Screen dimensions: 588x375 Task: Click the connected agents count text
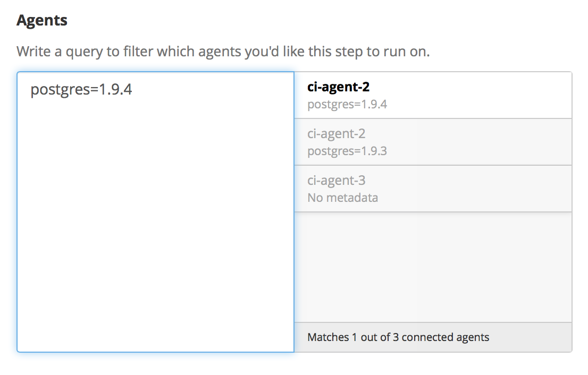point(399,337)
